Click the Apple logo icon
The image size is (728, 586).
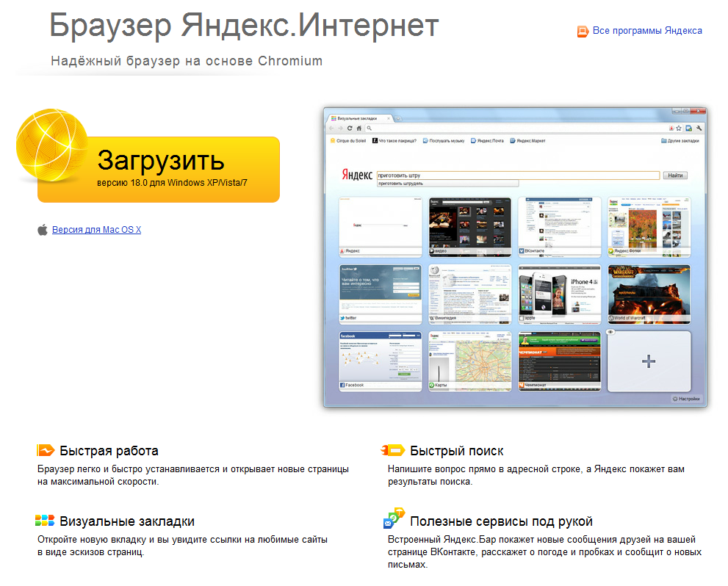[43, 230]
